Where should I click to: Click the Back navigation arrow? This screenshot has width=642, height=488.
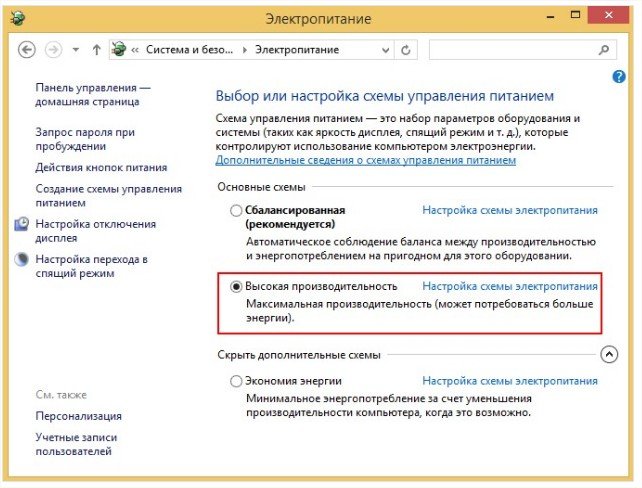(27, 49)
